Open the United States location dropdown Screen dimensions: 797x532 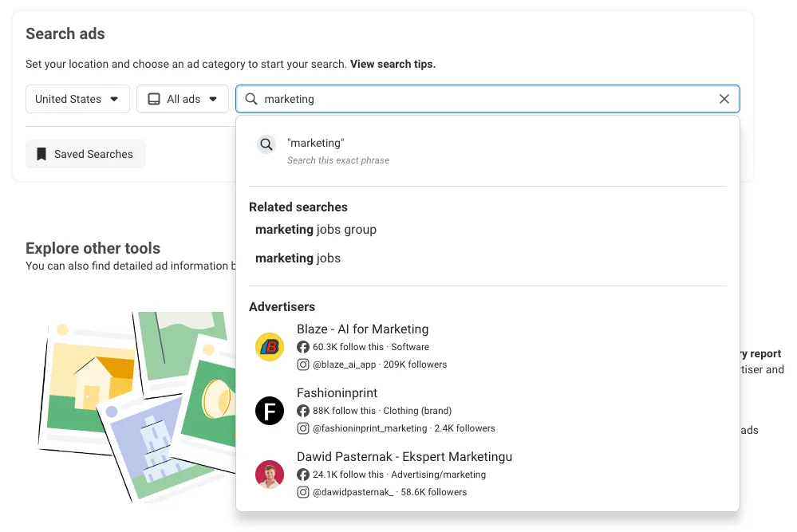pyautogui.click(x=77, y=99)
